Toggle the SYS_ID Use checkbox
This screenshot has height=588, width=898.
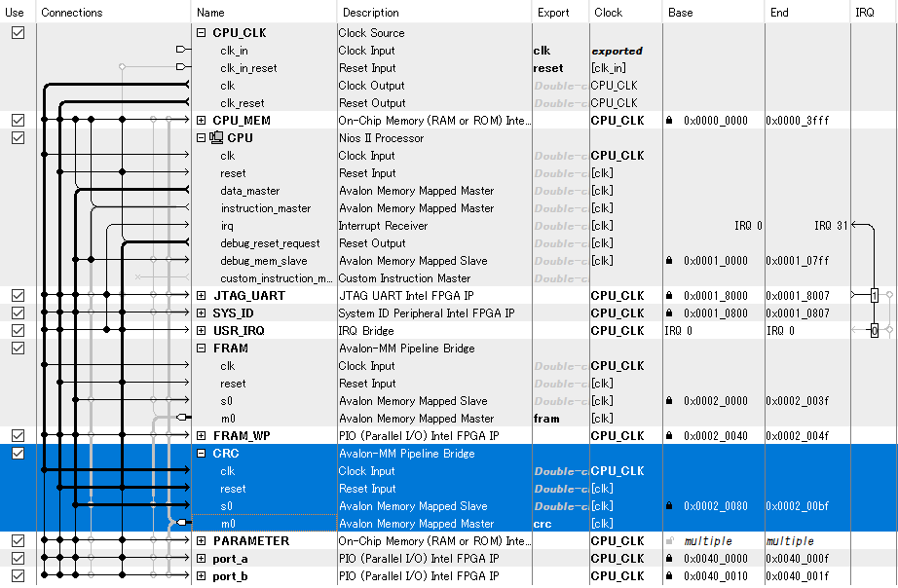[18, 313]
